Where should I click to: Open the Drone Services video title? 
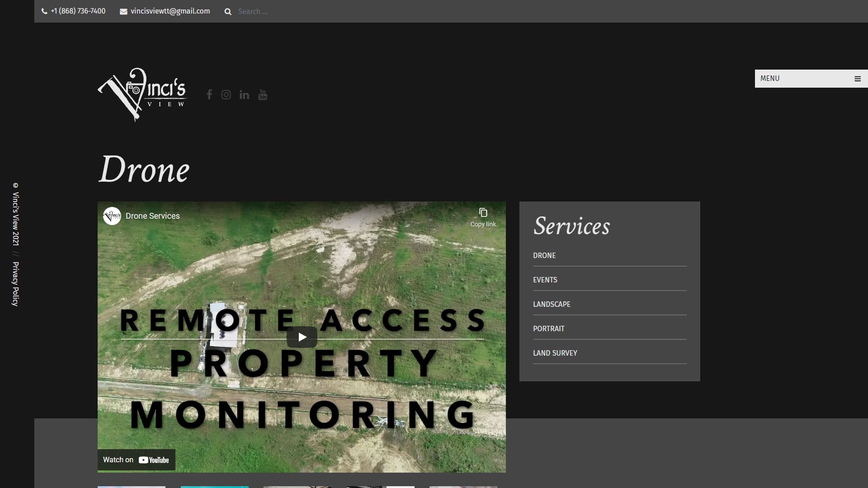pyautogui.click(x=153, y=216)
